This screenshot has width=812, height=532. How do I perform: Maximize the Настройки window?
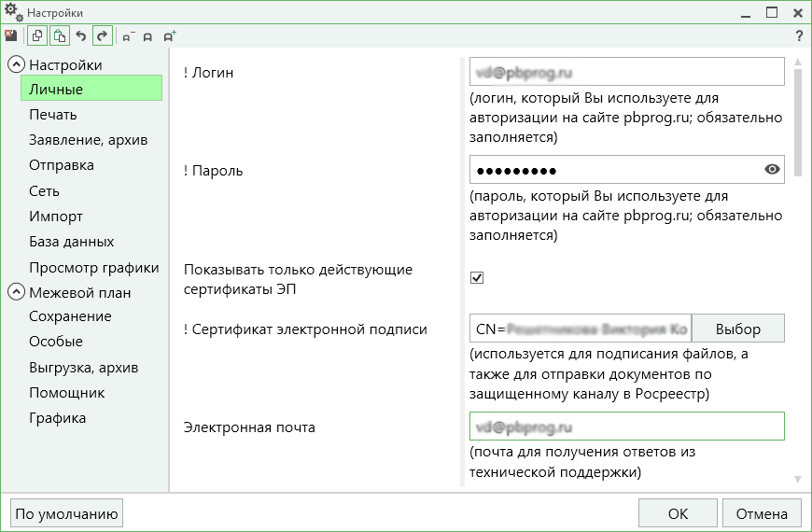[x=772, y=12]
